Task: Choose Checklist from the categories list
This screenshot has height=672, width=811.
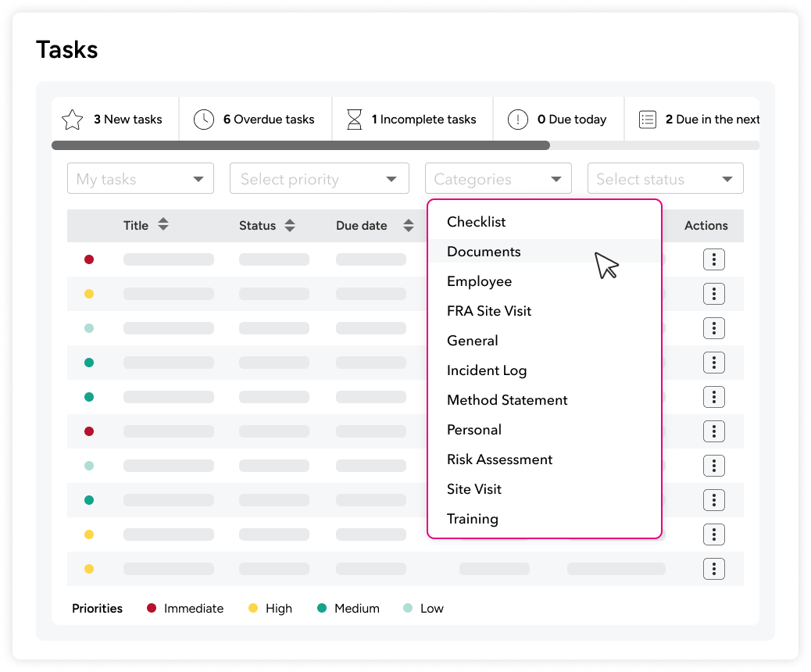Action: tap(545, 222)
